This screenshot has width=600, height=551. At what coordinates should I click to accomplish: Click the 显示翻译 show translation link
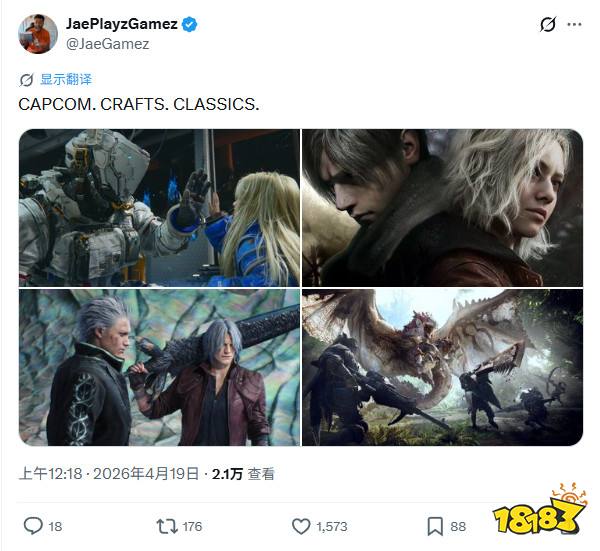(66, 80)
